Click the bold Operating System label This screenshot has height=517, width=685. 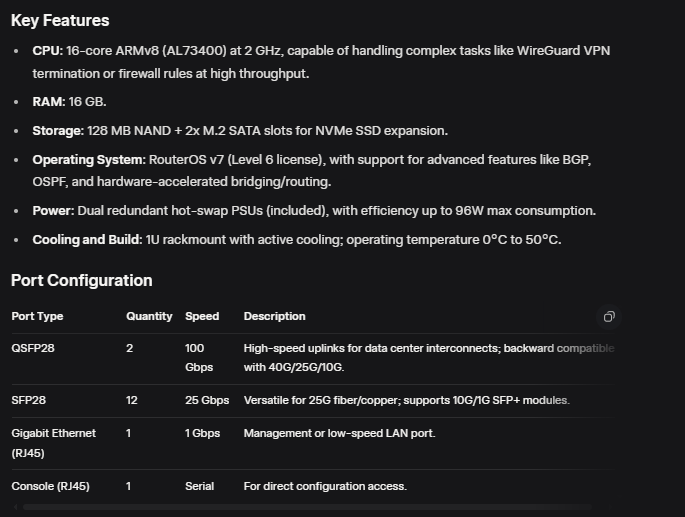click(x=88, y=160)
